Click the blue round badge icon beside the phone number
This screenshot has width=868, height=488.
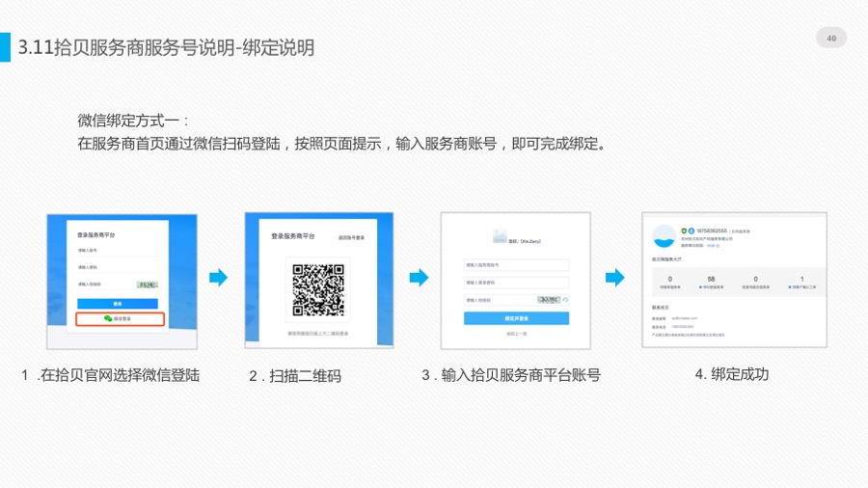pos(692,230)
